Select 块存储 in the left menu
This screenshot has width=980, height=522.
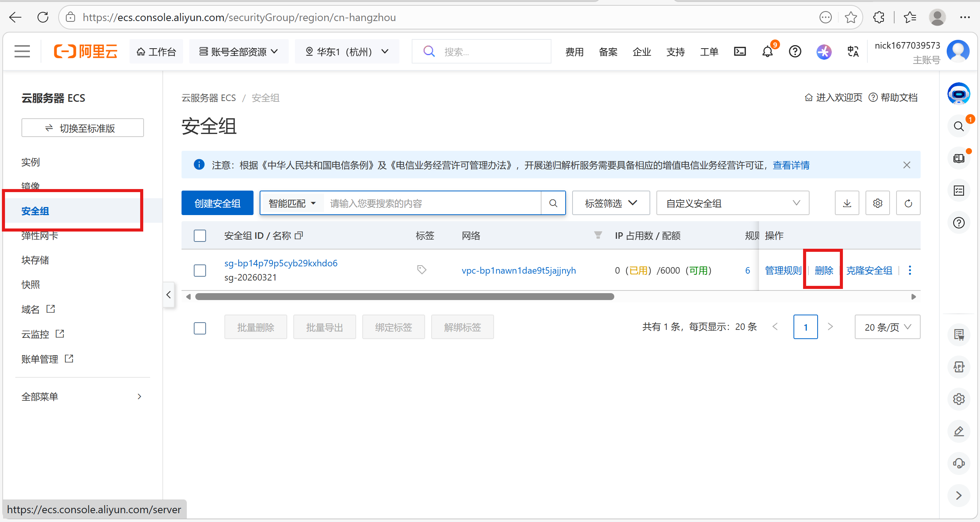click(x=35, y=260)
